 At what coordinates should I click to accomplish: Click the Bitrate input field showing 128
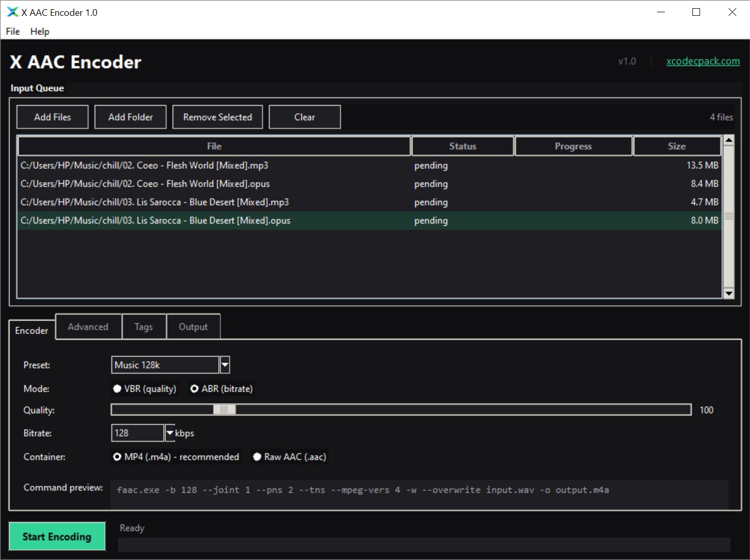point(137,433)
